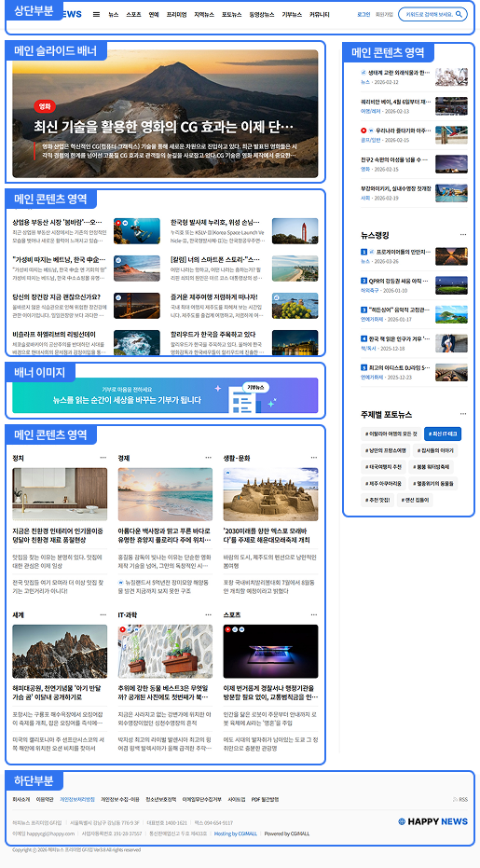Click the 로그인 link
The width and height of the screenshot is (480, 868).
(x=363, y=14)
